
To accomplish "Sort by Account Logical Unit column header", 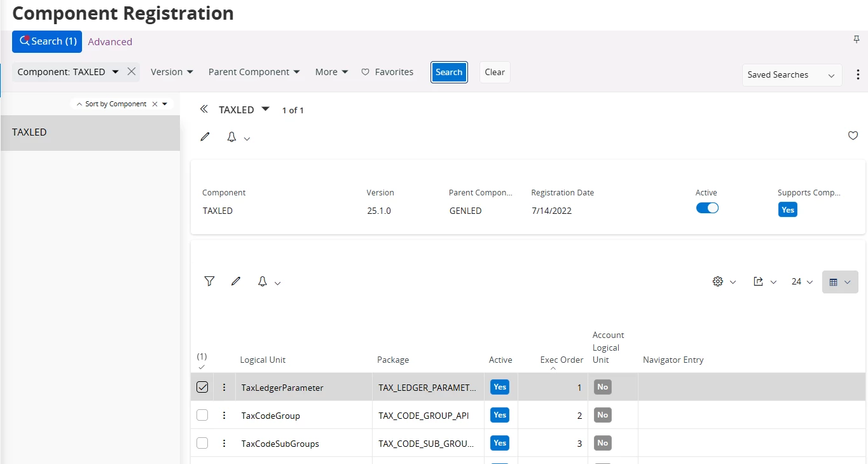I will pyautogui.click(x=608, y=348).
